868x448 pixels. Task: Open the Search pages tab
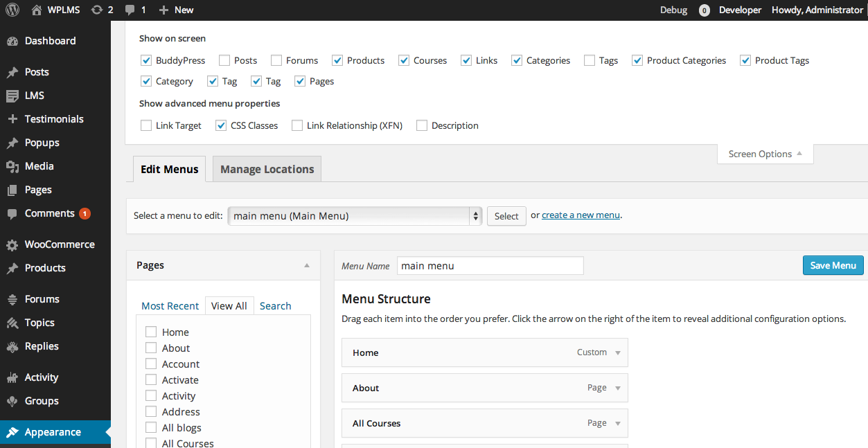pos(275,305)
